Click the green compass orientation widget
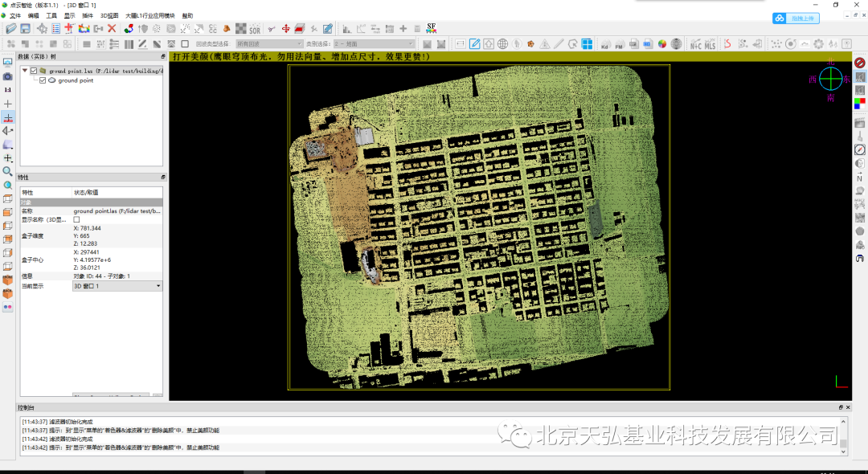The height and width of the screenshot is (474, 868). tap(830, 79)
